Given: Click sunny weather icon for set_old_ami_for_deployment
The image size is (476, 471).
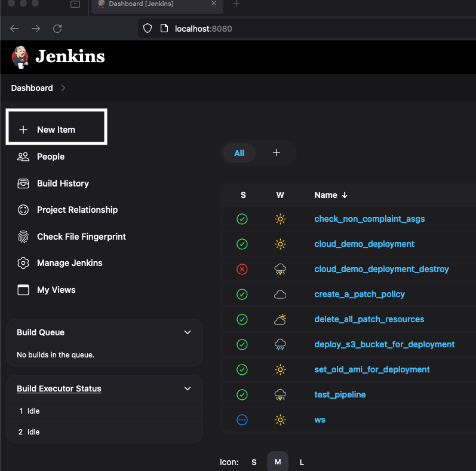Looking at the screenshot, I should [280, 369].
